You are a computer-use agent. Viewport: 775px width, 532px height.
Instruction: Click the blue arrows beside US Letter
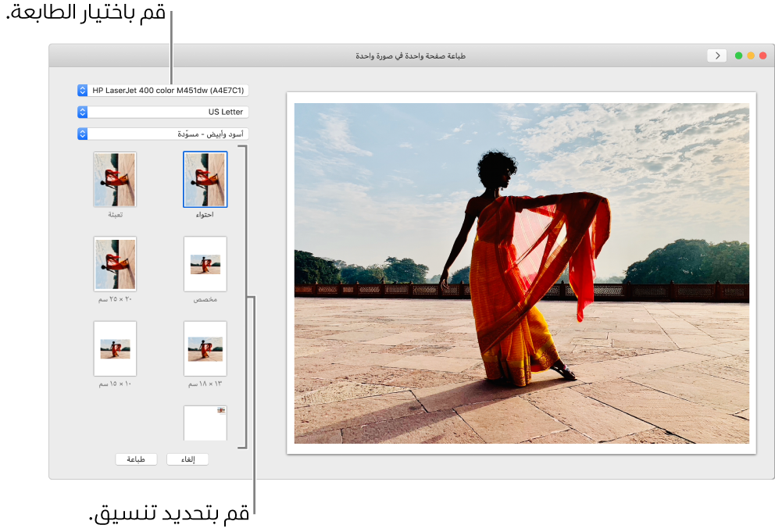(83, 112)
